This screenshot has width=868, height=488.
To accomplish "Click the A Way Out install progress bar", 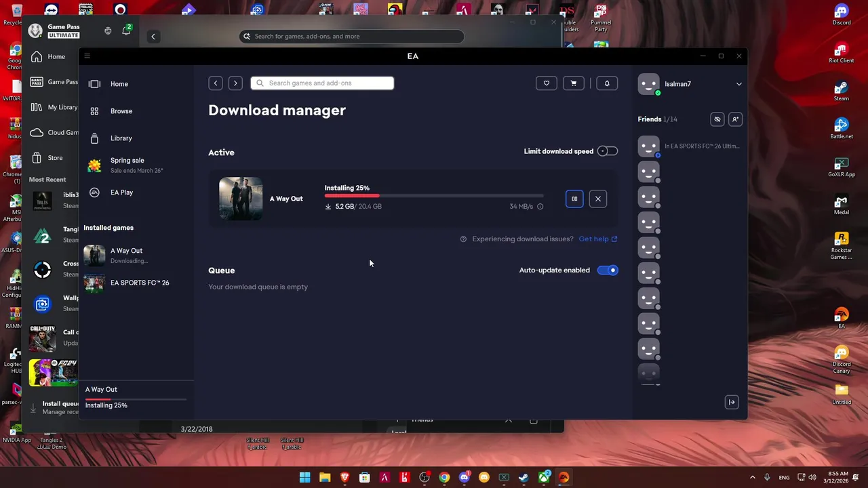I will click(x=434, y=196).
